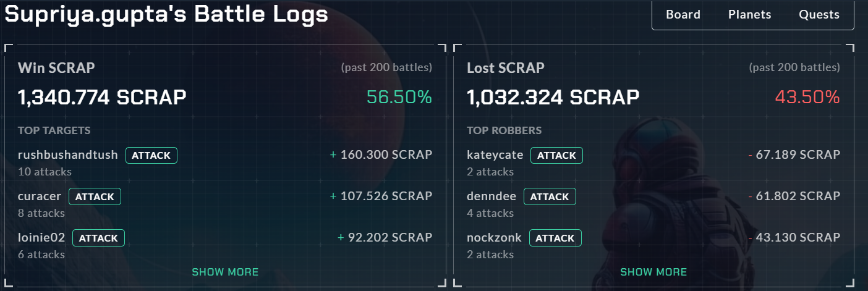This screenshot has height=291, width=868.
Task: Expand Show More under Top Robbers
Action: (x=653, y=272)
